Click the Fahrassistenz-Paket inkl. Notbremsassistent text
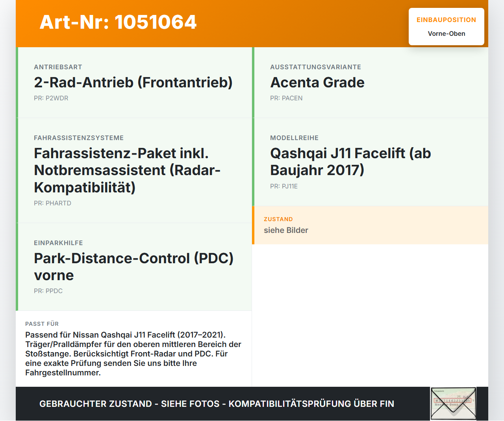504x421 pixels. [x=127, y=170]
